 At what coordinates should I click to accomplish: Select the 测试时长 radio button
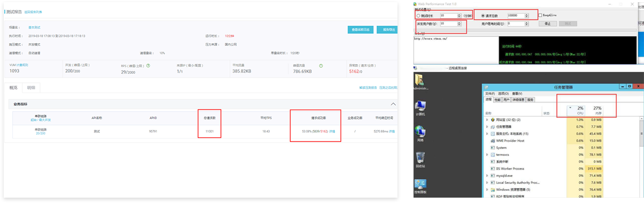point(418,16)
